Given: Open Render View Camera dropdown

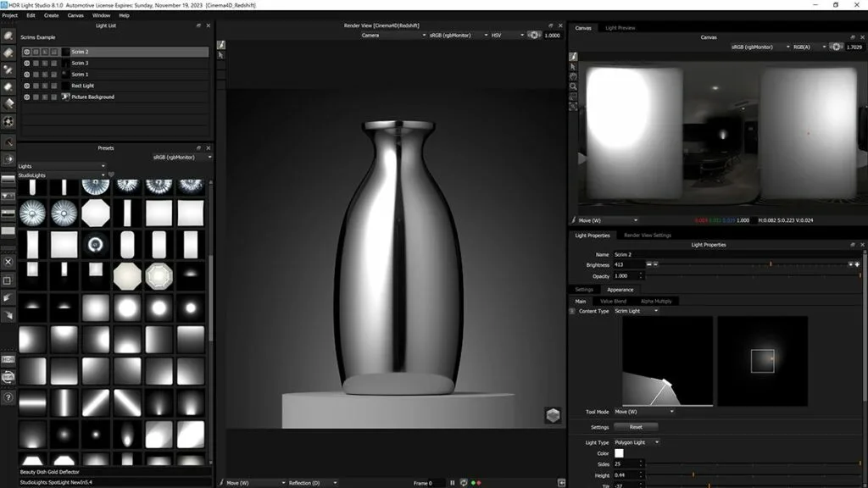Looking at the screenshot, I should [393, 36].
